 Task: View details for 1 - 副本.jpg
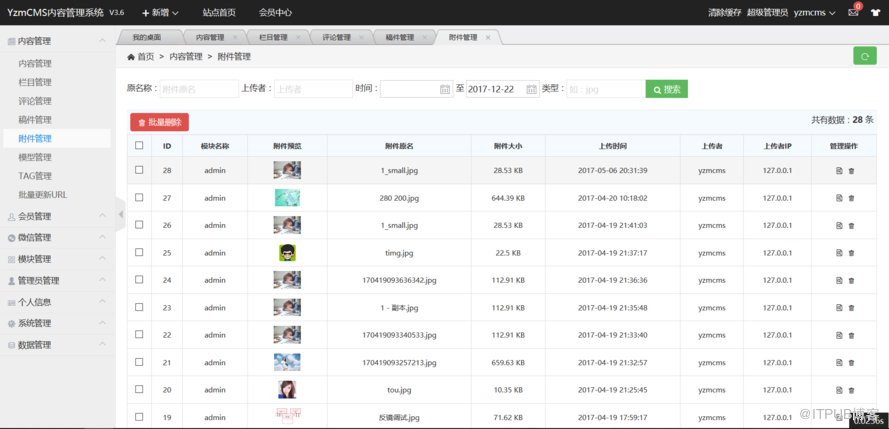pyautogui.click(x=839, y=308)
